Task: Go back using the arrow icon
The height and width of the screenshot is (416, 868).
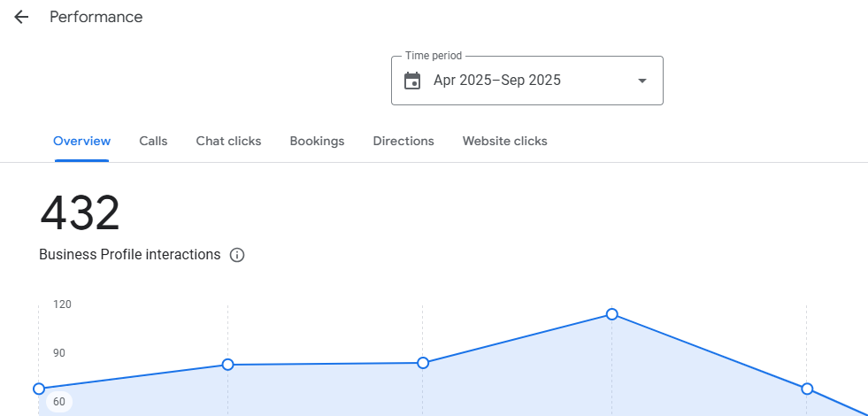Action: 21,17
